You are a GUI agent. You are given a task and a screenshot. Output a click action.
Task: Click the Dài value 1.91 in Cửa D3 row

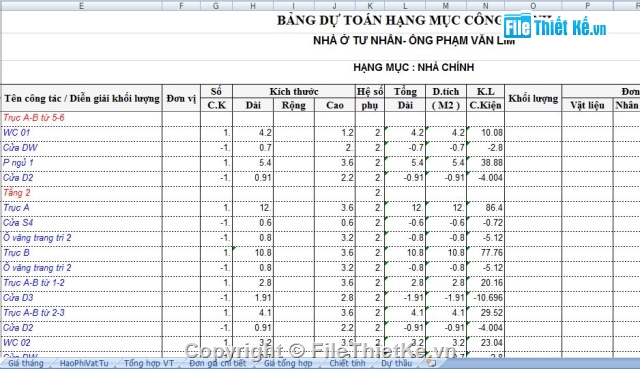tap(263, 298)
